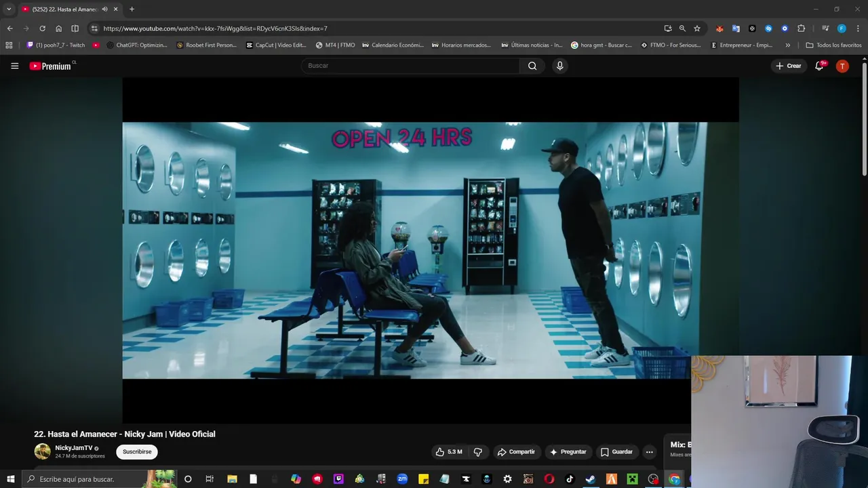
Task: Click the search magnifier button
Action: pos(532,66)
